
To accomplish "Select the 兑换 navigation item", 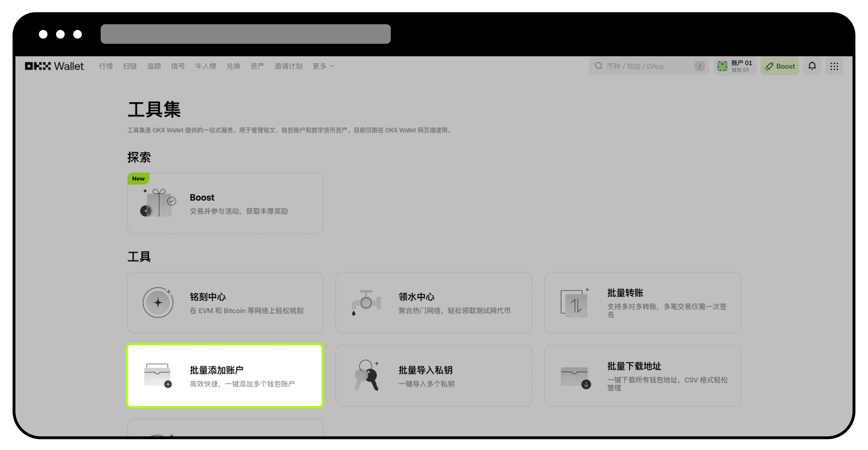I will pyautogui.click(x=233, y=66).
